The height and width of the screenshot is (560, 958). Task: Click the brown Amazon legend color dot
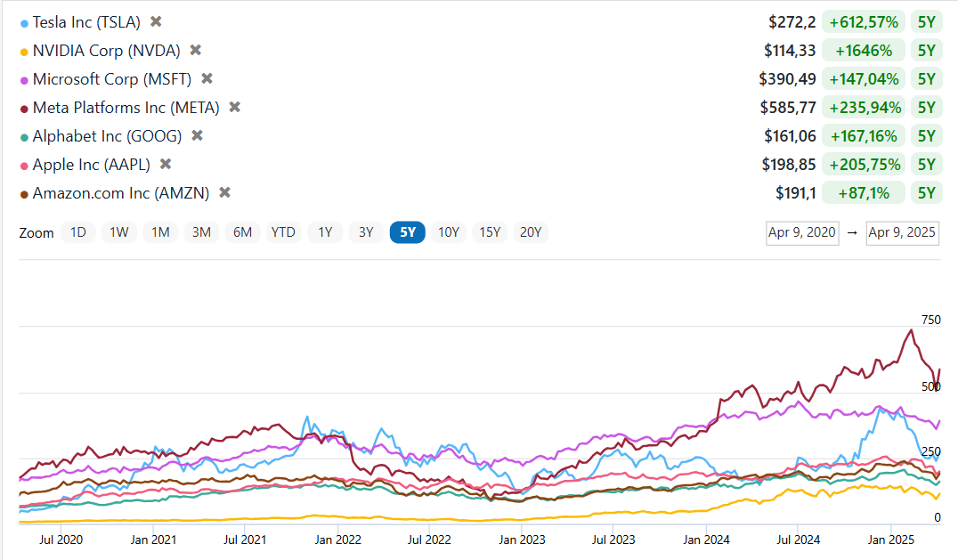coord(24,195)
